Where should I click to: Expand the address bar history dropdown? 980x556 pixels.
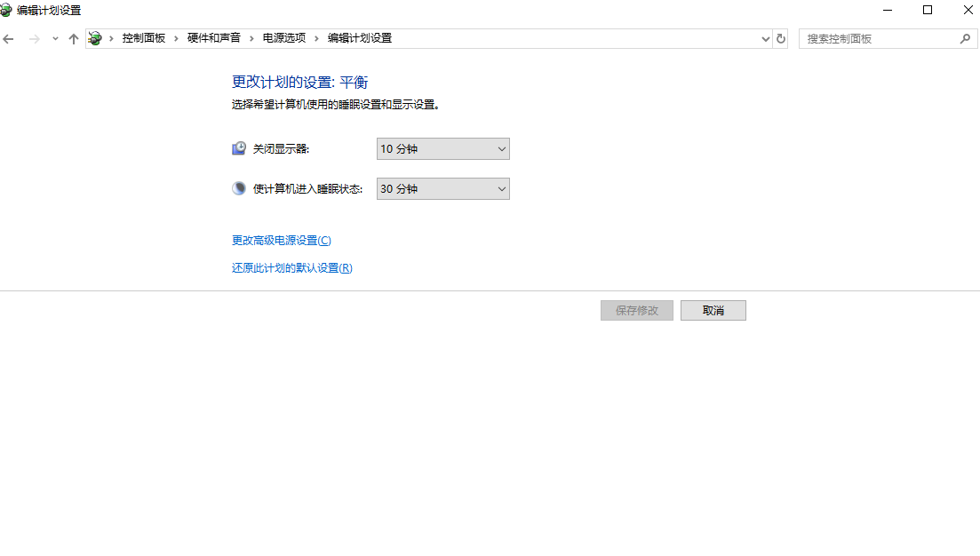pyautogui.click(x=765, y=38)
